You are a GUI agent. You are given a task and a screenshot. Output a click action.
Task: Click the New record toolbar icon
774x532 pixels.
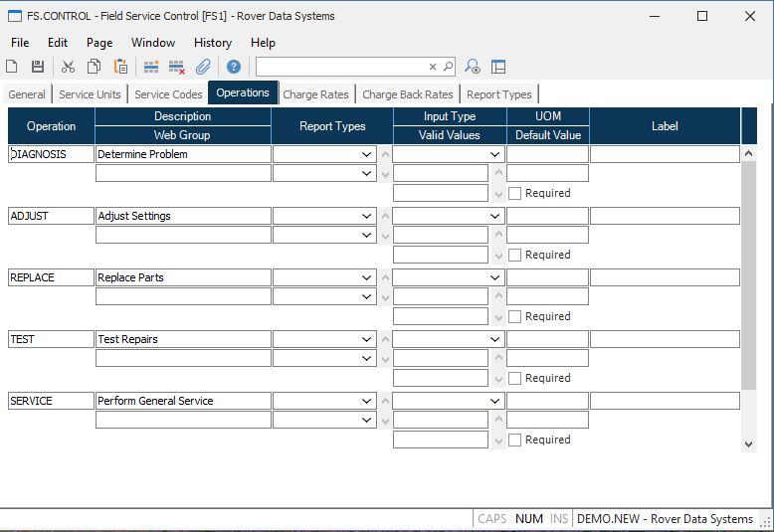click(12, 67)
